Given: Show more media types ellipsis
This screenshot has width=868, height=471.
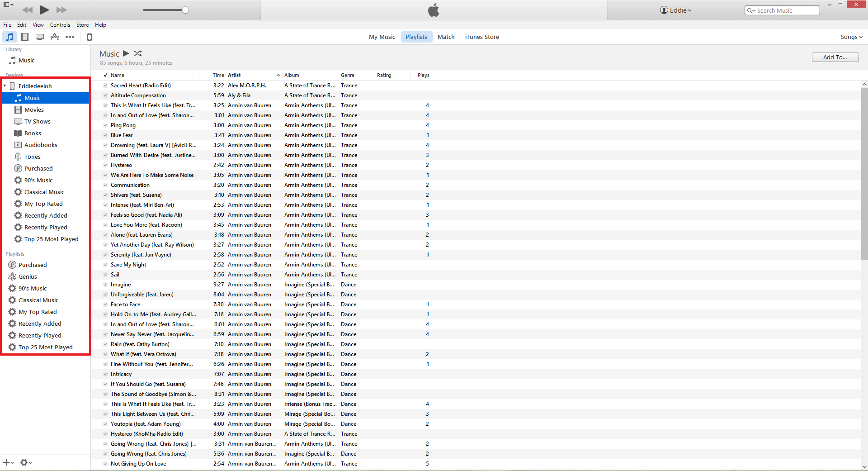Looking at the screenshot, I should [x=70, y=37].
